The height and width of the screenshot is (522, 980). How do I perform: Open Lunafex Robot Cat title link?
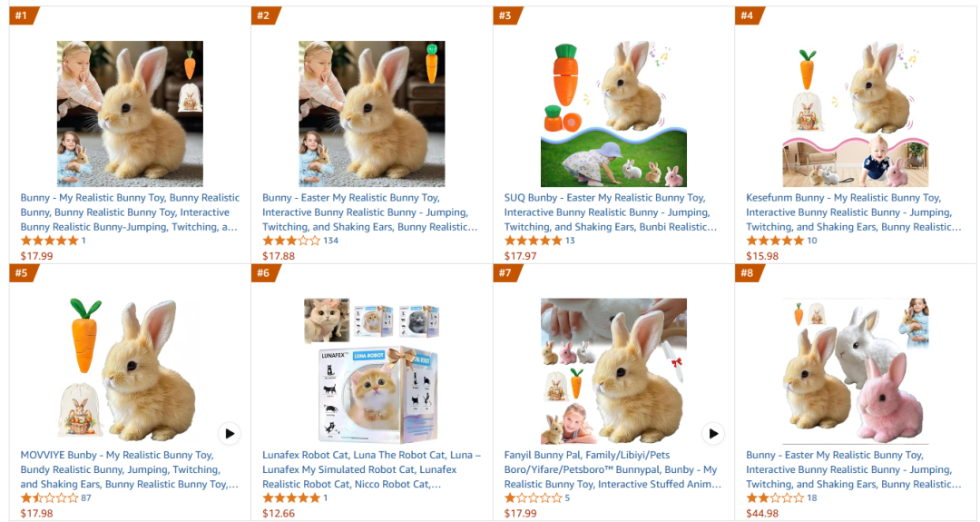pos(371,469)
